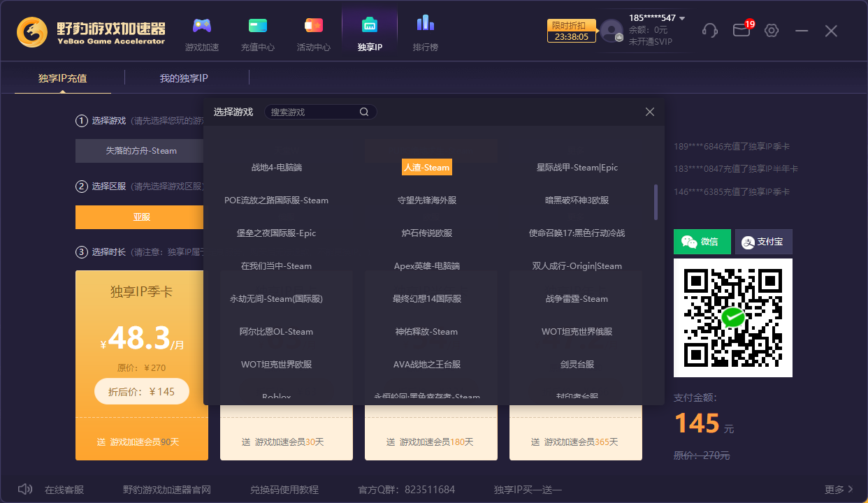
Task: Open the 游戏加速 game acceleration section
Action: (202, 35)
